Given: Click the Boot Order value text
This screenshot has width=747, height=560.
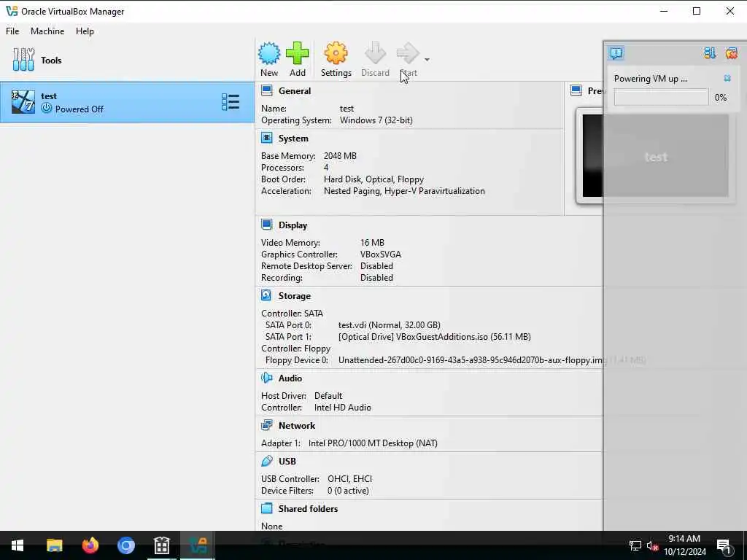Looking at the screenshot, I should point(373,179).
